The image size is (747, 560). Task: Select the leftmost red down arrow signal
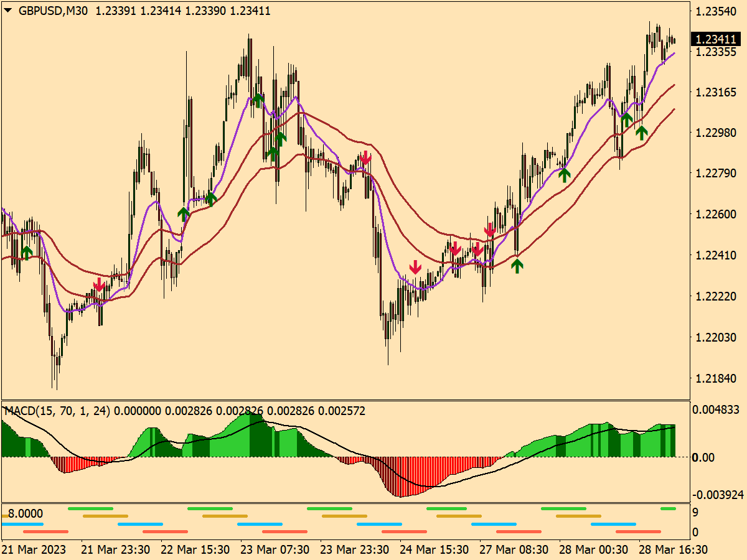click(98, 285)
